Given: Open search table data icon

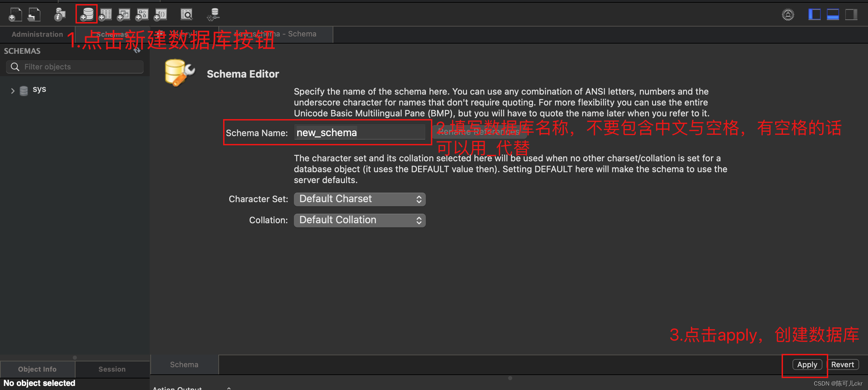Looking at the screenshot, I should coord(186,15).
